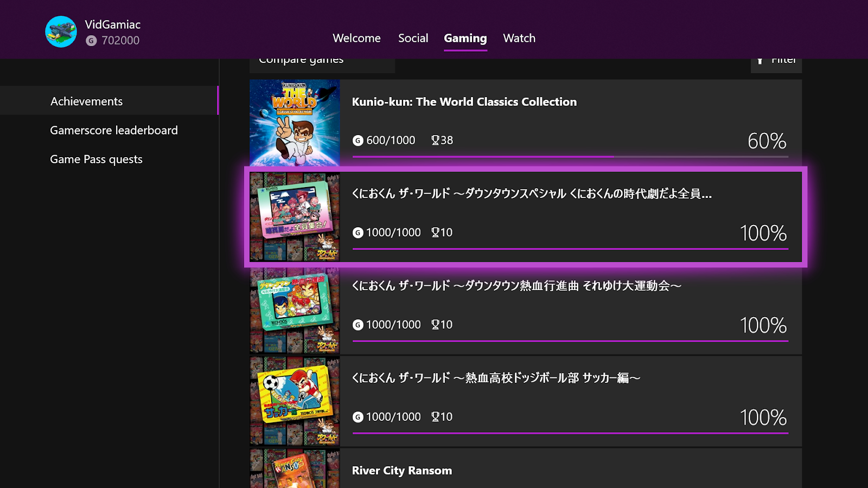
Task: Click 1000/1000 in the ダウンタウンスペシャル row
Action: [x=393, y=233]
